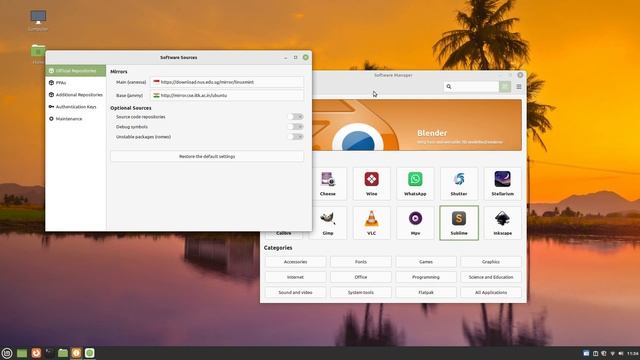Image resolution: width=640 pixels, height=360 pixels.
Task: Open the Accessories category
Action: (x=296, y=262)
